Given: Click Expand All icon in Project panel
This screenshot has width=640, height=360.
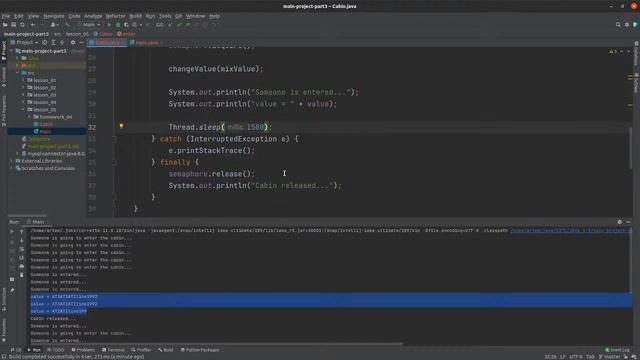Looking at the screenshot, I should [53, 42].
